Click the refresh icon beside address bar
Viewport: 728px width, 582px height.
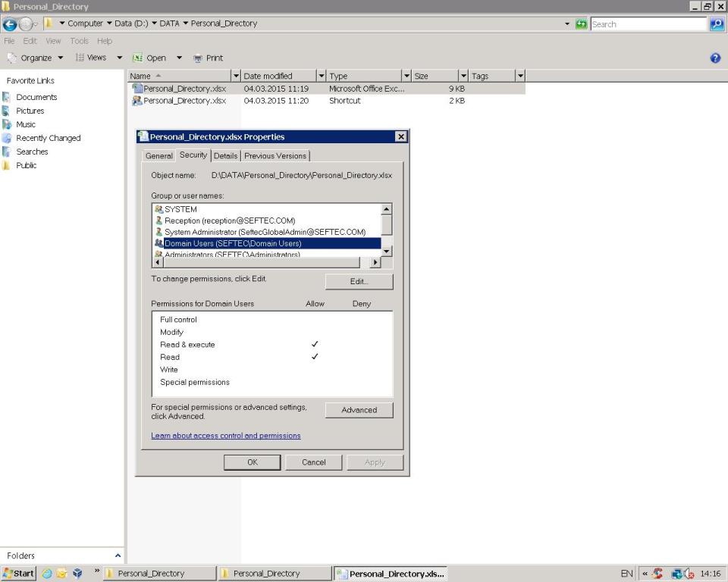pyautogui.click(x=581, y=23)
